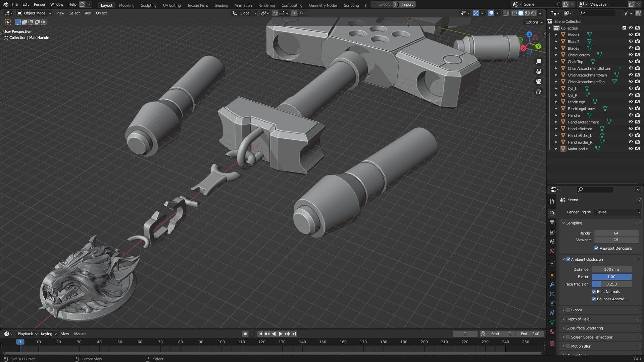Enable Motion Blur checkbox

568,346
